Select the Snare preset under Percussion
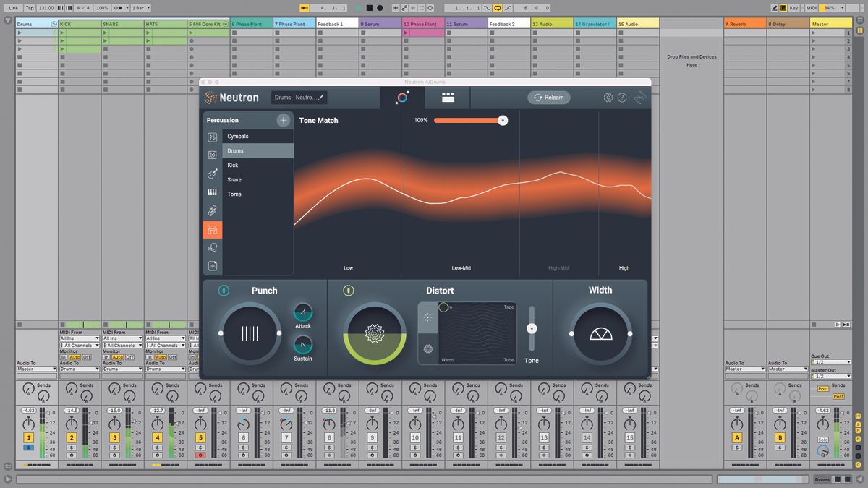The height and width of the screenshot is (488, 868). [x=239, y=179]
